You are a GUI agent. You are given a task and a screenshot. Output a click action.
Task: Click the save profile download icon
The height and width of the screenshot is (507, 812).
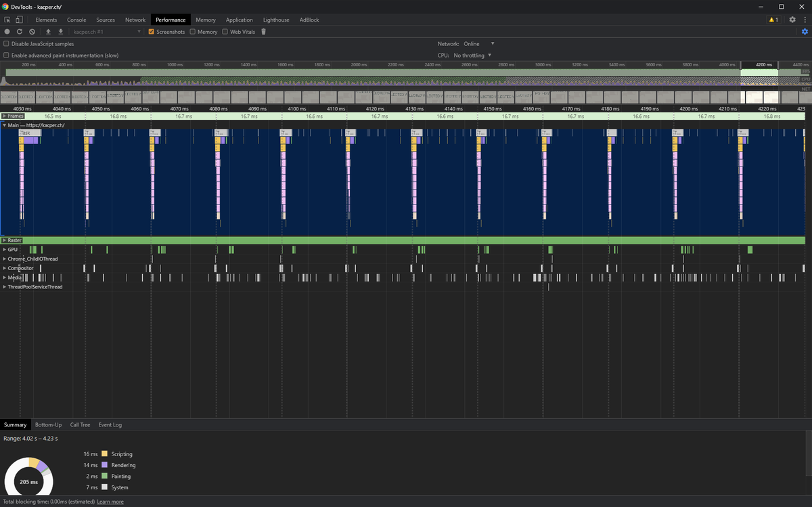pyautogui.click(x=61, y=32)
